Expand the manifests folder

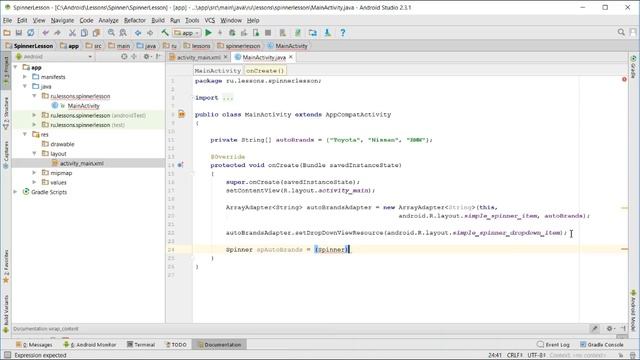(x=25, y=77)
